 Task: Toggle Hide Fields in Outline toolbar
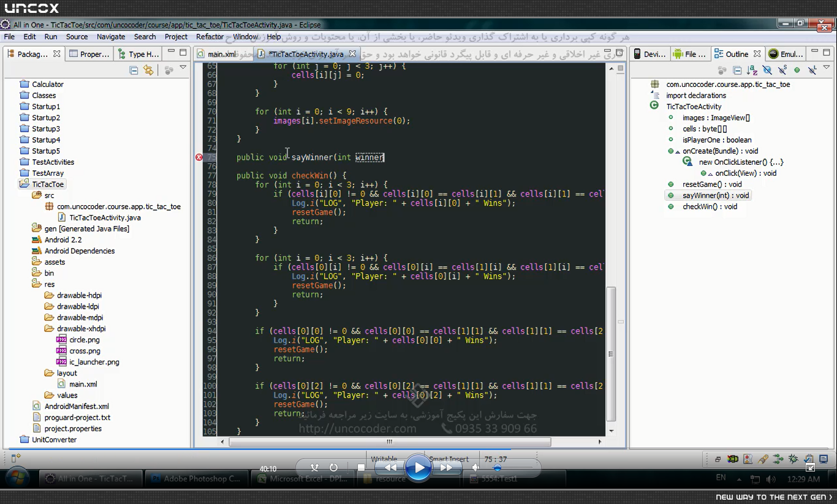click(x=767, y=70)
